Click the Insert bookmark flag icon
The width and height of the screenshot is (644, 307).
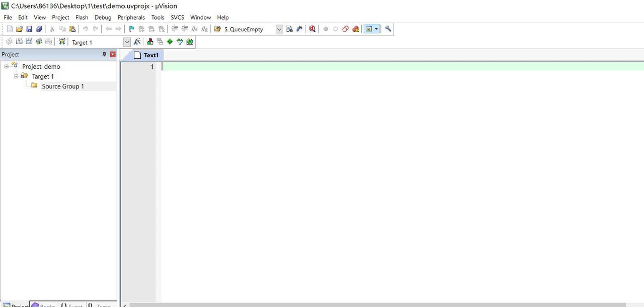coord(131,29)
